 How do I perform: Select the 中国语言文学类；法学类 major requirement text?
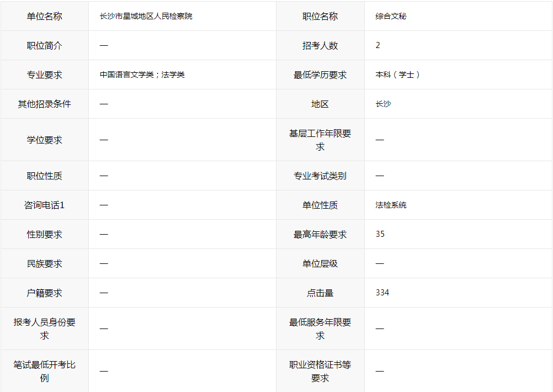coord(142,75)
